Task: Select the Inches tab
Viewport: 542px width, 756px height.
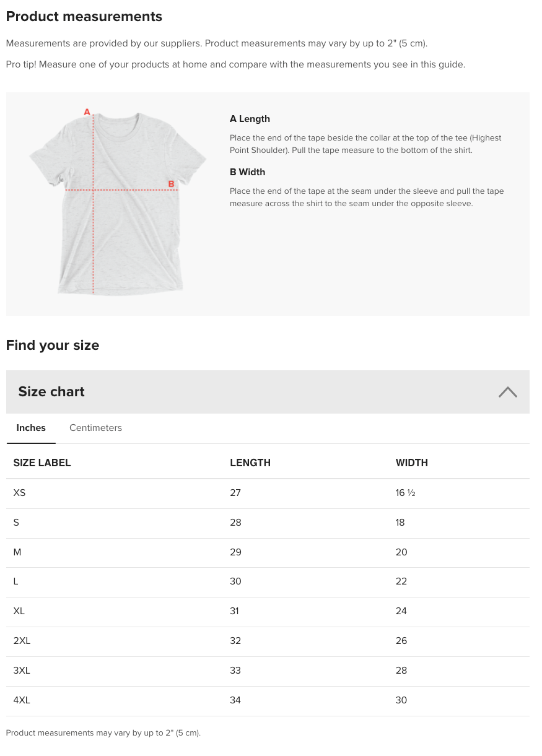Action: (x=31, y=428)
